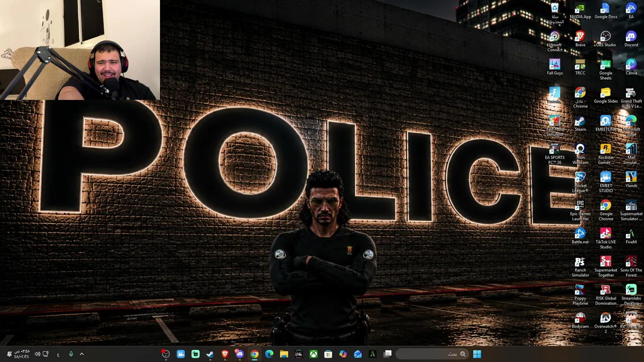Select the Google Docs desktop shortcut
Viewport: 644px width, 362px height.
[606, 11]
